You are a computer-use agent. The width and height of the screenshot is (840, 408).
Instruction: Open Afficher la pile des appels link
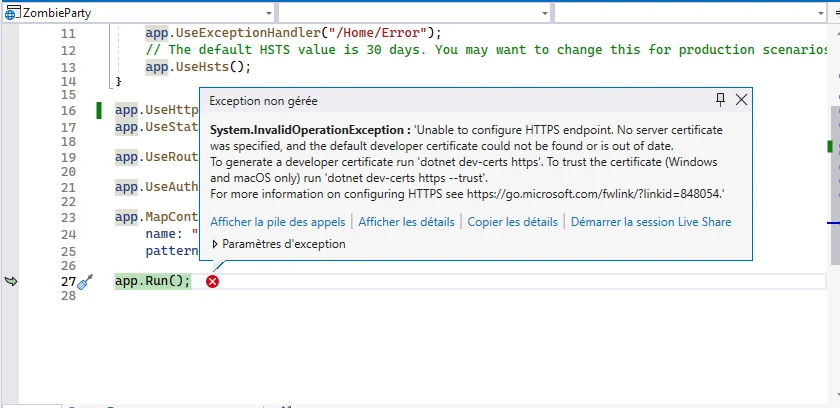[279, 222]
